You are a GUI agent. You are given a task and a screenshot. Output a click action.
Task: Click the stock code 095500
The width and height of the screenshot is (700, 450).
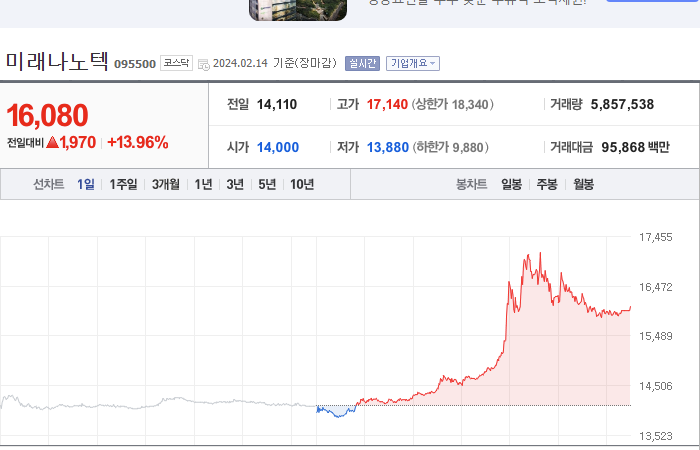coord(135,64)
